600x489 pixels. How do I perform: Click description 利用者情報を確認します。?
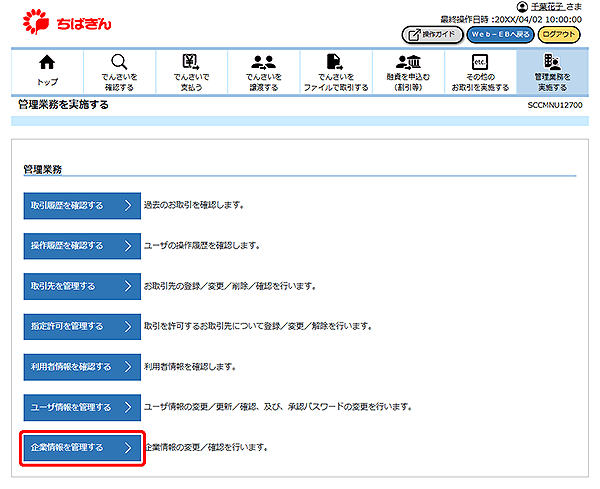(x=190, y=367)
